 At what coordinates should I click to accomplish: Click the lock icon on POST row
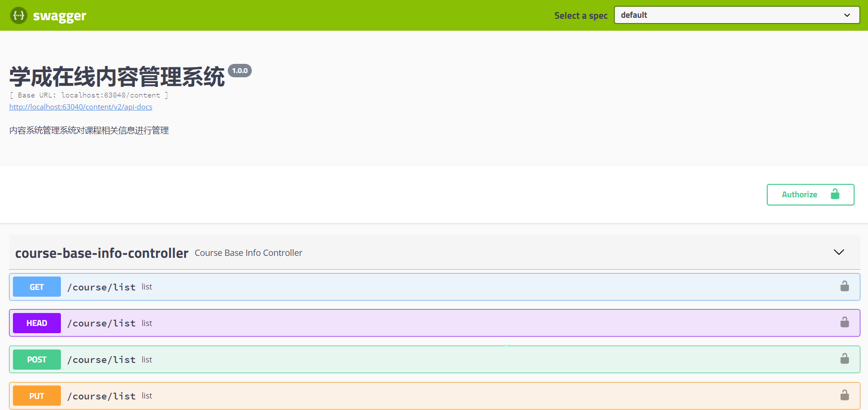click(x=845, y=359)
